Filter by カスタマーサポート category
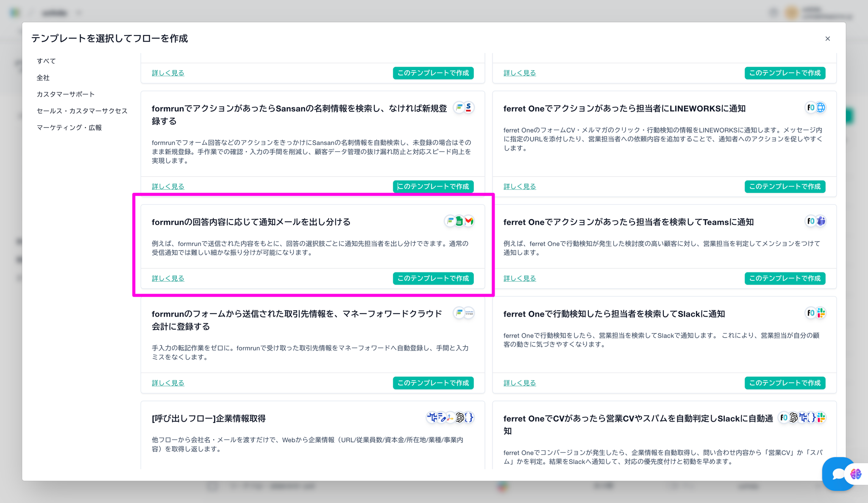This screenshot has height=503, width=868. click(x=66, y=94)
